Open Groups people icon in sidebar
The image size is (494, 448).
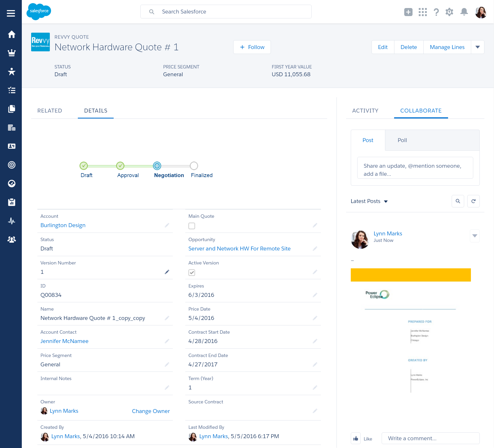point(11,240)
